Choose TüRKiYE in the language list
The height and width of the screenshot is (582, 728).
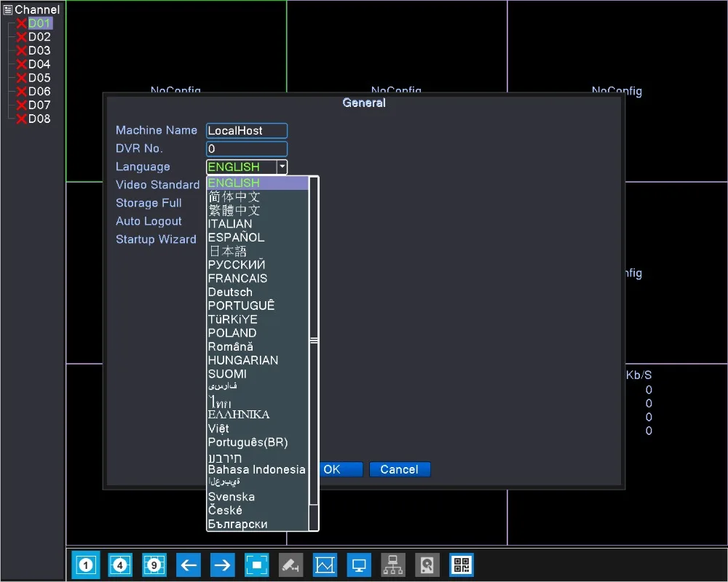257,319
